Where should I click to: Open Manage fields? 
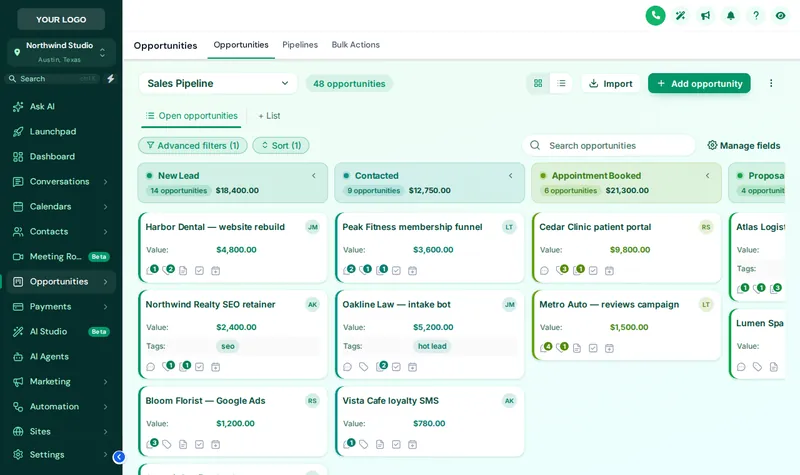pos(743,145)
